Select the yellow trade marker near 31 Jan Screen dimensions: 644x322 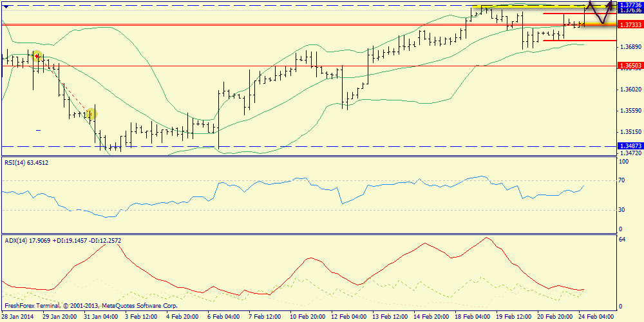[x=91, y=114]
